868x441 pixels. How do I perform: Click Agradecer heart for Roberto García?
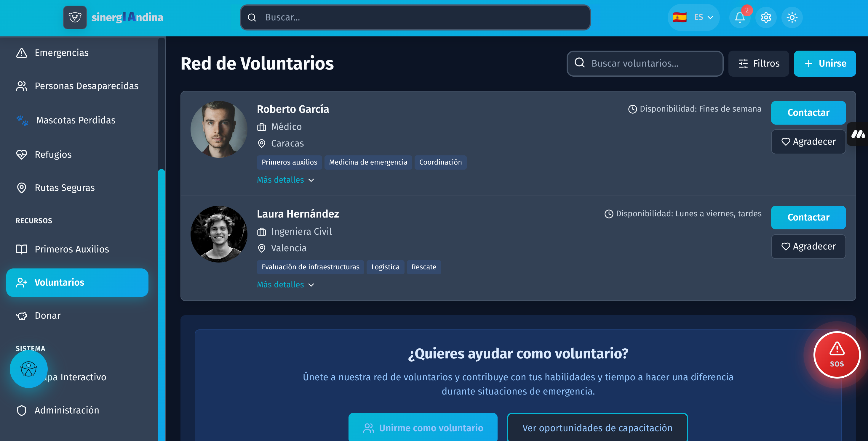808,142
